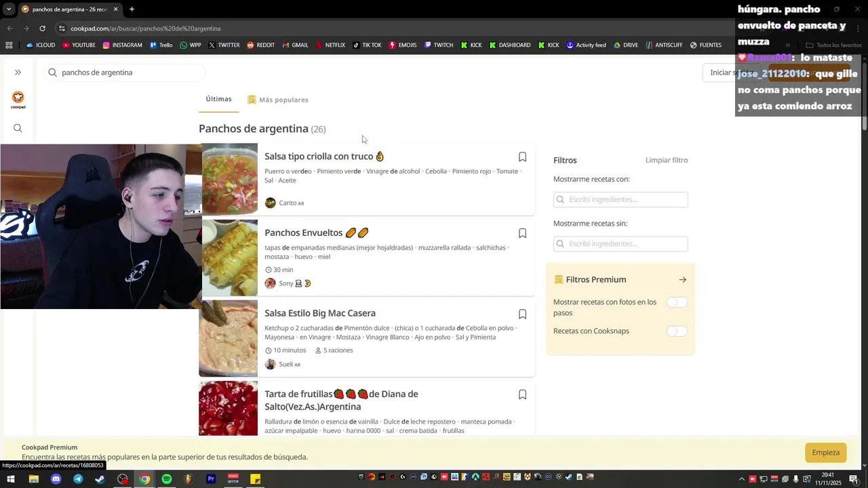This screenshot has width=868, height=488.
Task: Go back in Chrome navigation
Action: 9,28
